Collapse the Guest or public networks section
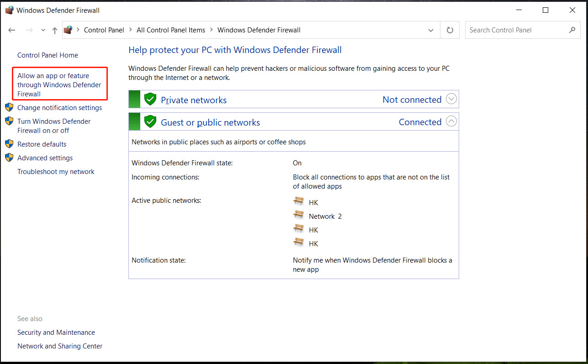 451,121
